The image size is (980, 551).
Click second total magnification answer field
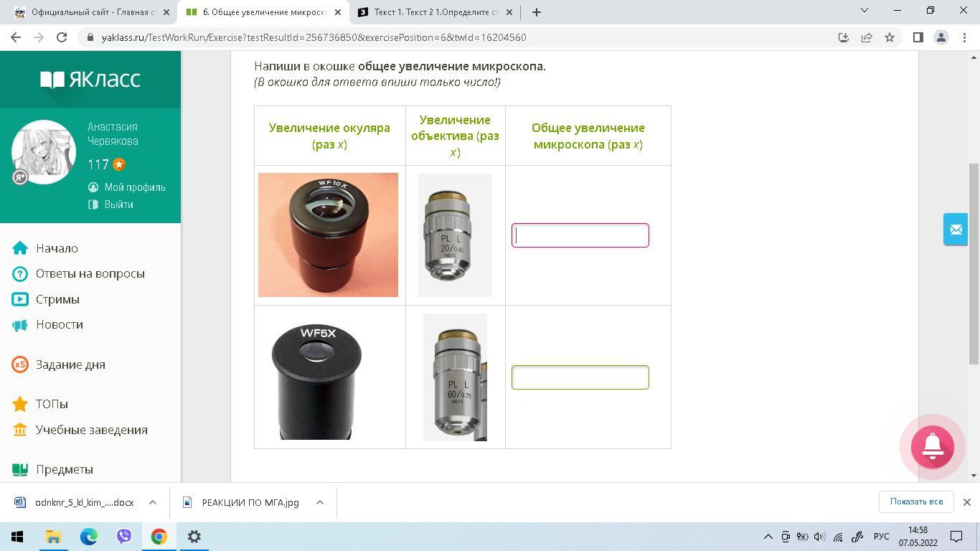pyautogui.click(x=580, y=377)
